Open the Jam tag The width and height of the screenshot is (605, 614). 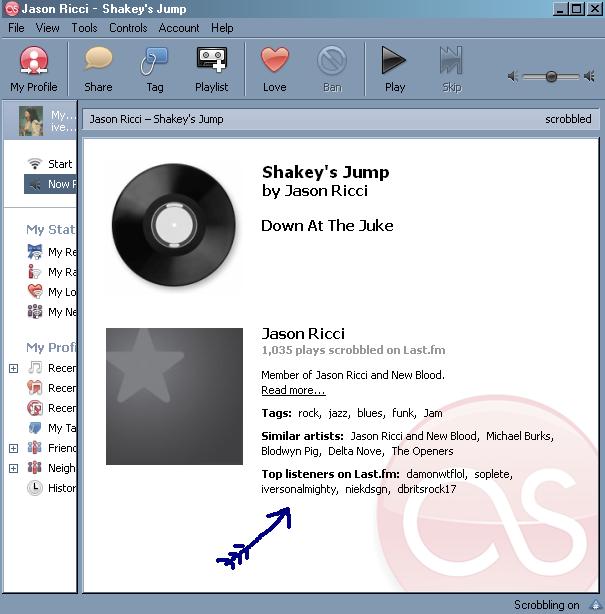pos(433,413)
